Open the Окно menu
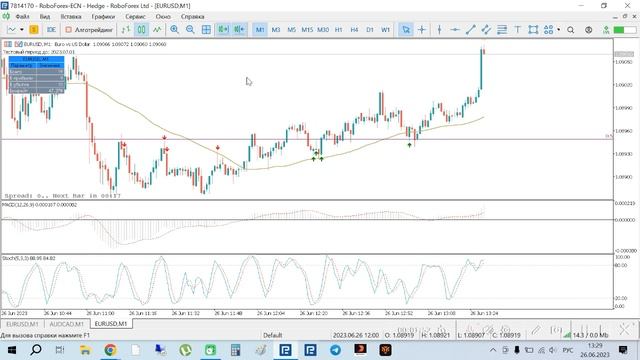The width and height of the screenshot is (640, 360). click(163, 17)
